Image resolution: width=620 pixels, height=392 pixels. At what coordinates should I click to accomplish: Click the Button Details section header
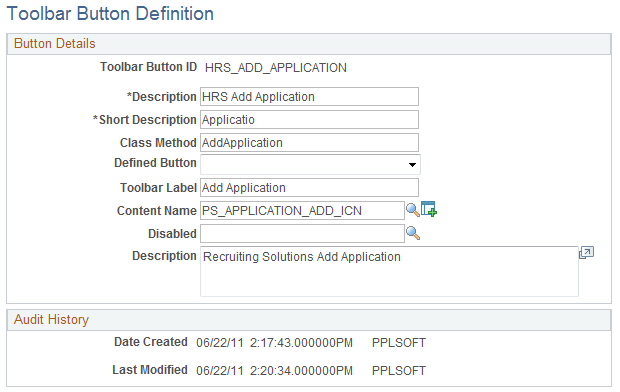coord(309,44)
